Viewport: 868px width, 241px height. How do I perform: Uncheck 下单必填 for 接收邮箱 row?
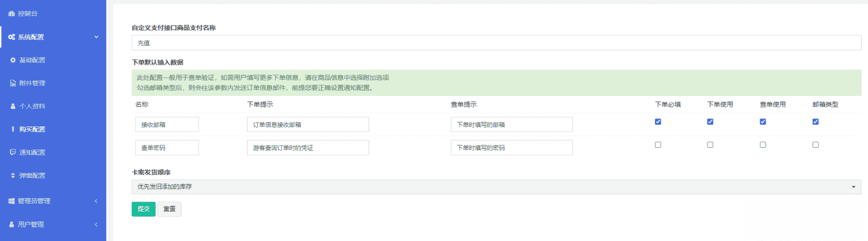coord(658,122)
